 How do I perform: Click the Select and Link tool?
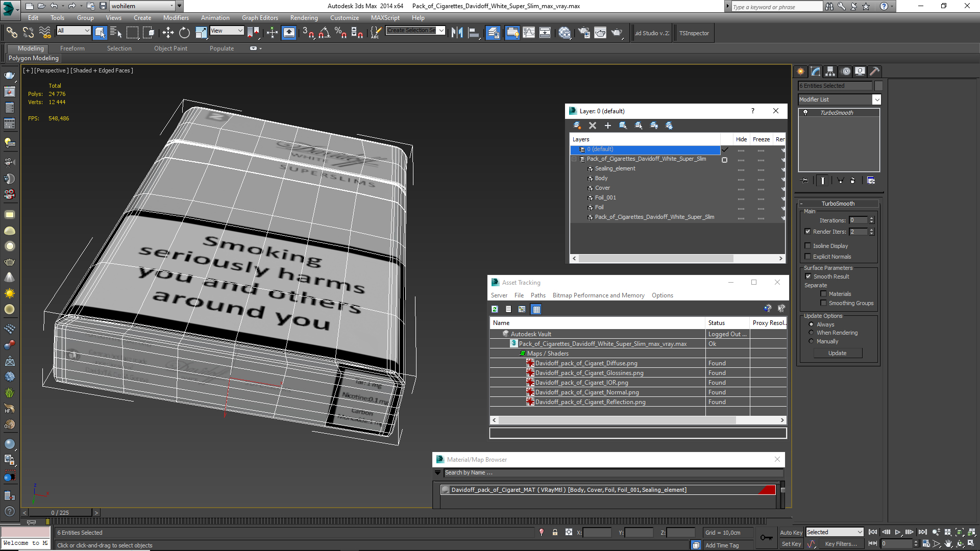pos(11,33)
